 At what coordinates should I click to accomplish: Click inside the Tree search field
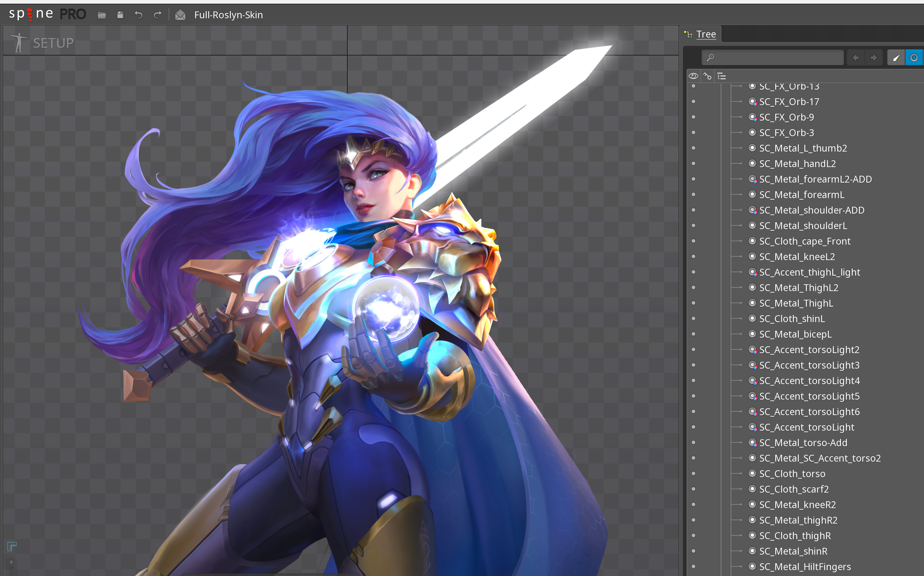pyautogui.click(x=772, y=58)
